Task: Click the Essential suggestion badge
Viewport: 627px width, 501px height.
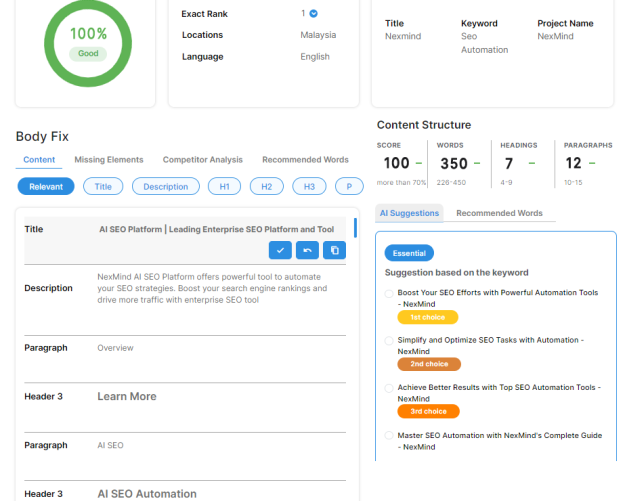Action: coord(409,253)
